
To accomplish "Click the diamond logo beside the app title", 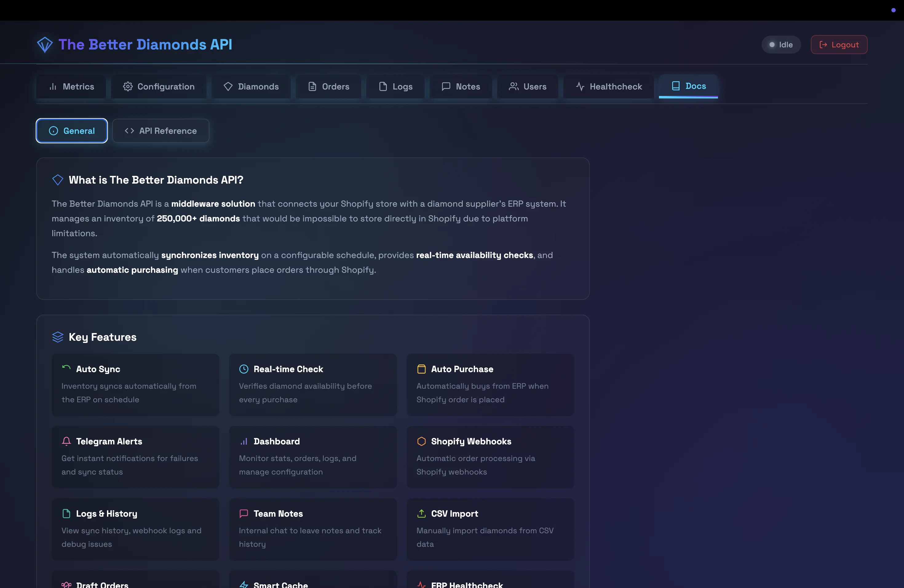I will [x=45, y=45].
